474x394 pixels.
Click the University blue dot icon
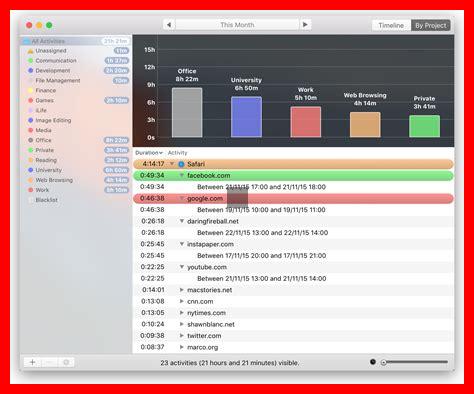(30, 170)
